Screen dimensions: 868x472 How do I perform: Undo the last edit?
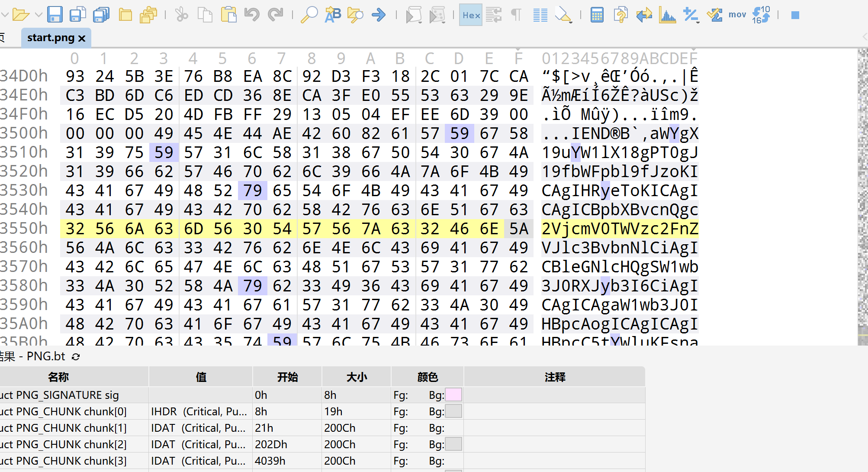pos(252,15)
